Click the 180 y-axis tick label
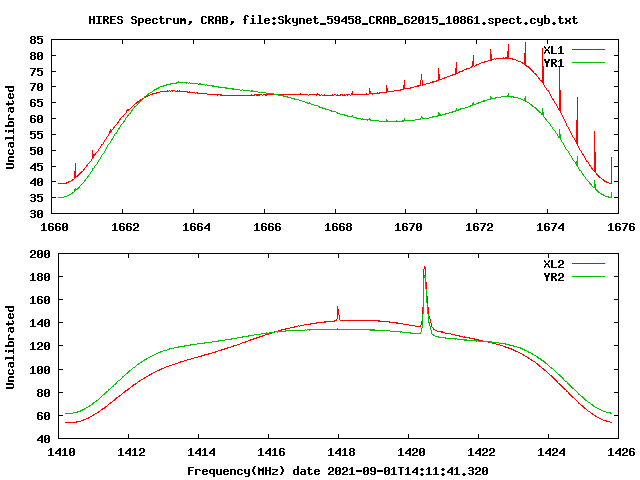 click(x=40, y=277)
